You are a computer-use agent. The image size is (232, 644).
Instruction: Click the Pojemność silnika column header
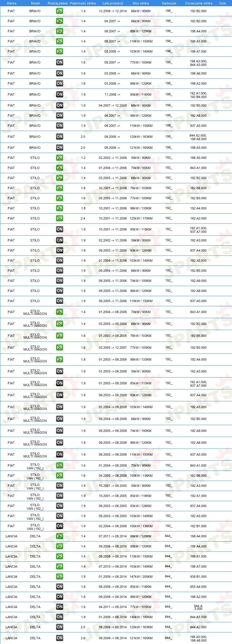click(83, 3)
